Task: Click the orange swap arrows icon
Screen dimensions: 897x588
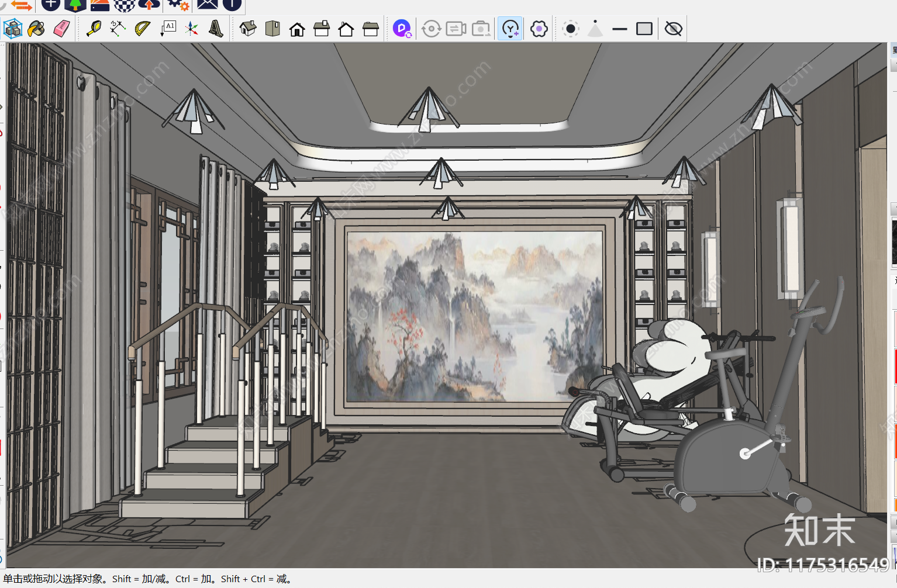Action: [21, 5]
